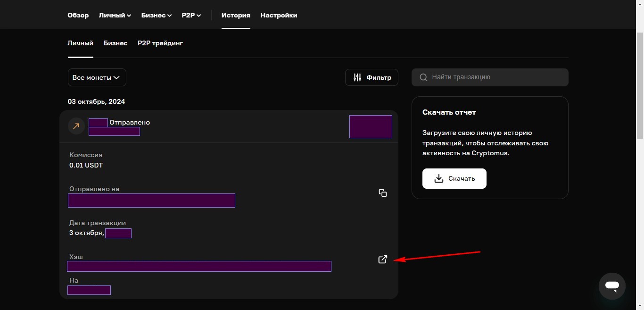This screenshot has width=644, height=310.
Task: Open the История page
Action: [236, 15]
